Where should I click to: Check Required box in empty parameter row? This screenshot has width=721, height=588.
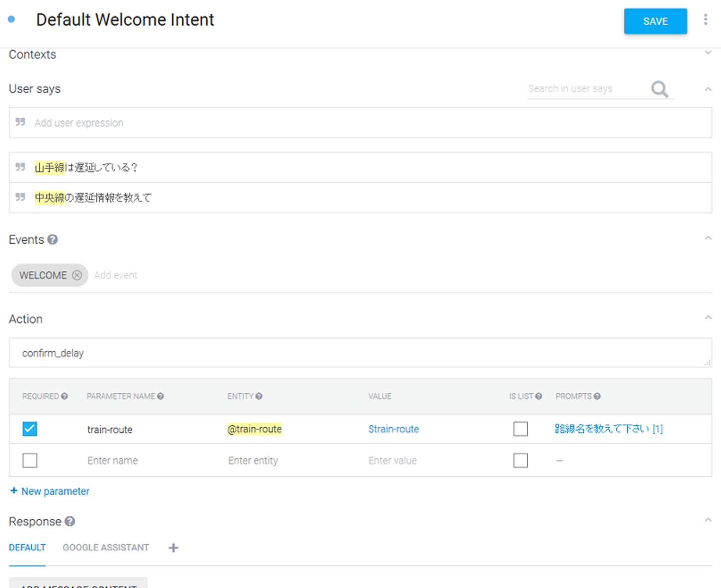[x=30, y=460]
